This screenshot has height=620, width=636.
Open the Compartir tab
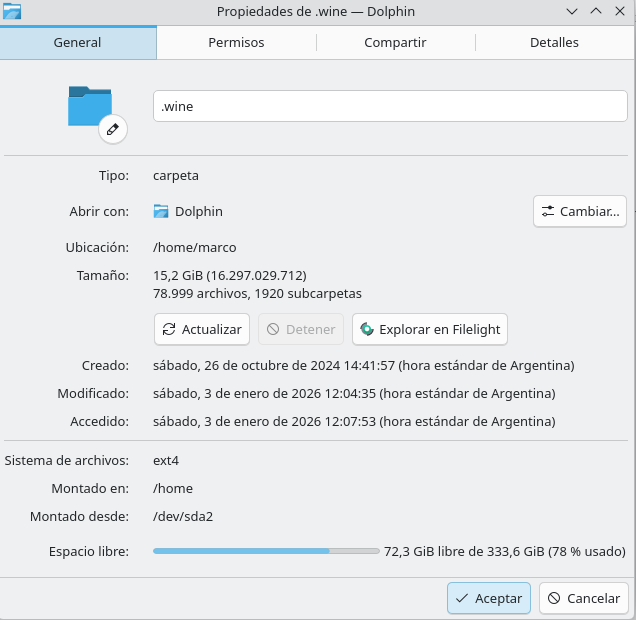[x=395, y=43]
